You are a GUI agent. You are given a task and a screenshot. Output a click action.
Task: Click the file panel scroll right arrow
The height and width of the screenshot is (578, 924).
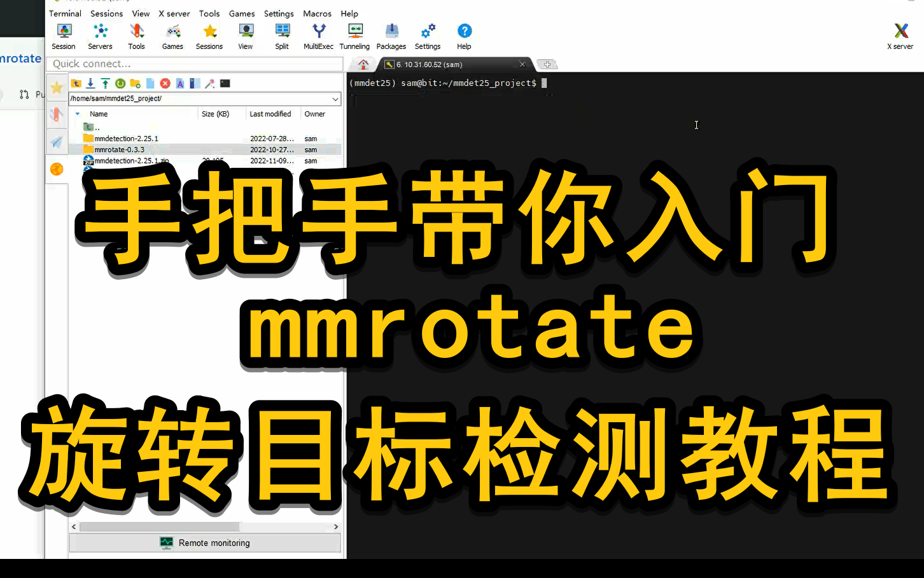pos(336,526)
